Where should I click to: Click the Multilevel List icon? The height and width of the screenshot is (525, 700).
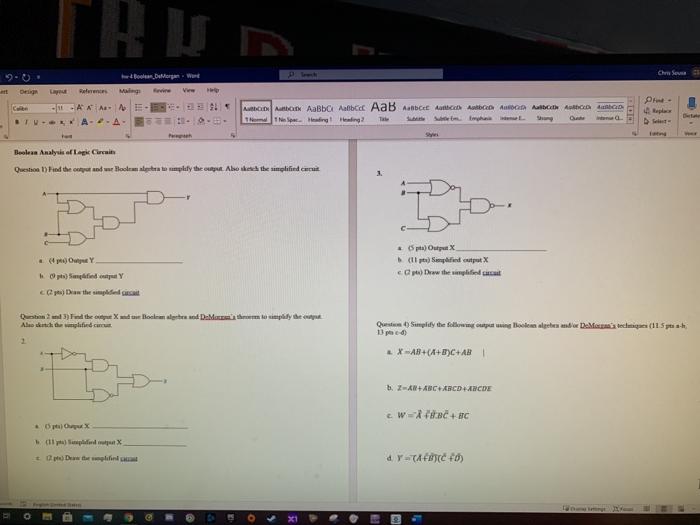[x=172, y=108]
